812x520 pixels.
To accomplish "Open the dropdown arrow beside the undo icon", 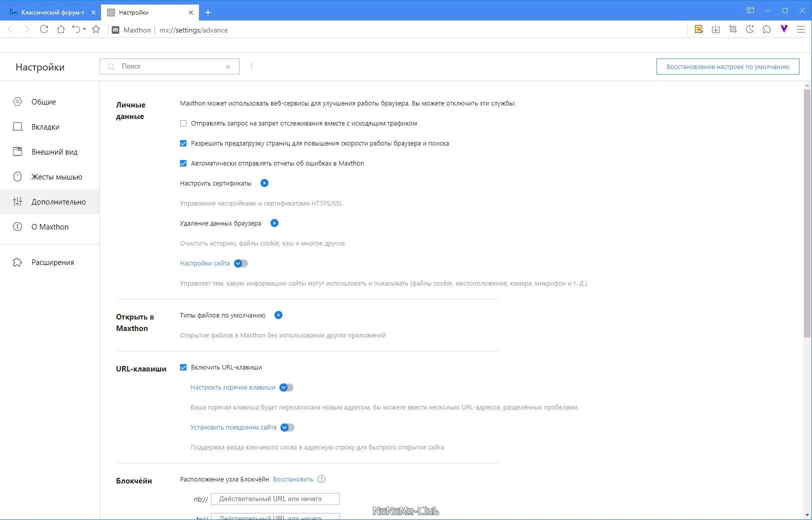I will coord(84,29).
